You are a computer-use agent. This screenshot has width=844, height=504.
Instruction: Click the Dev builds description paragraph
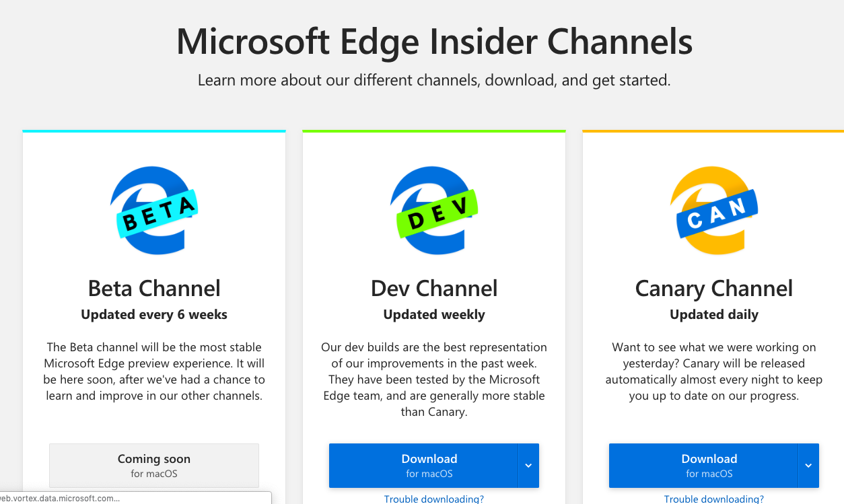pos(434,380)
